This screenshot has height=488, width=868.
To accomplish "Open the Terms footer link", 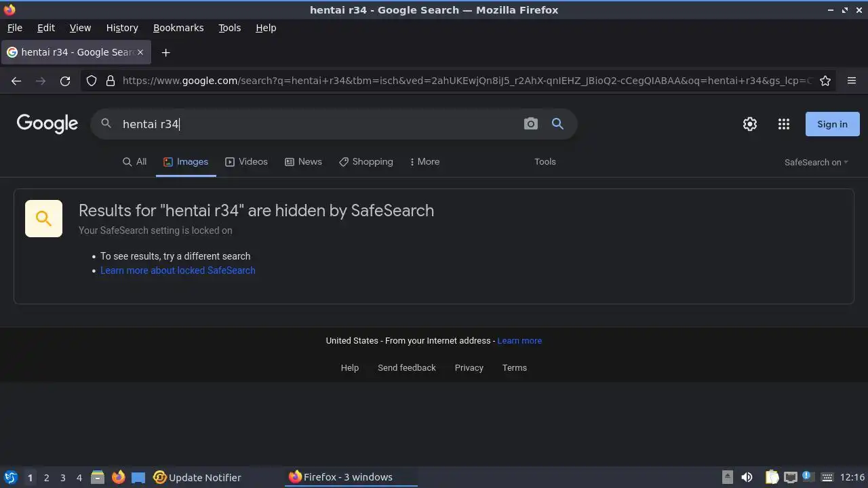I will tap(515, 368).
